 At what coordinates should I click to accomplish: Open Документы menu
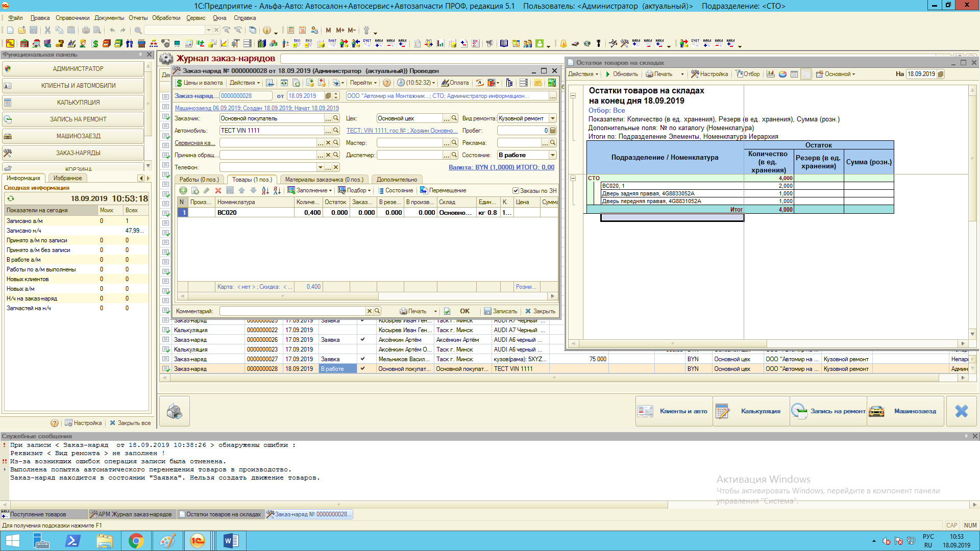109,18
